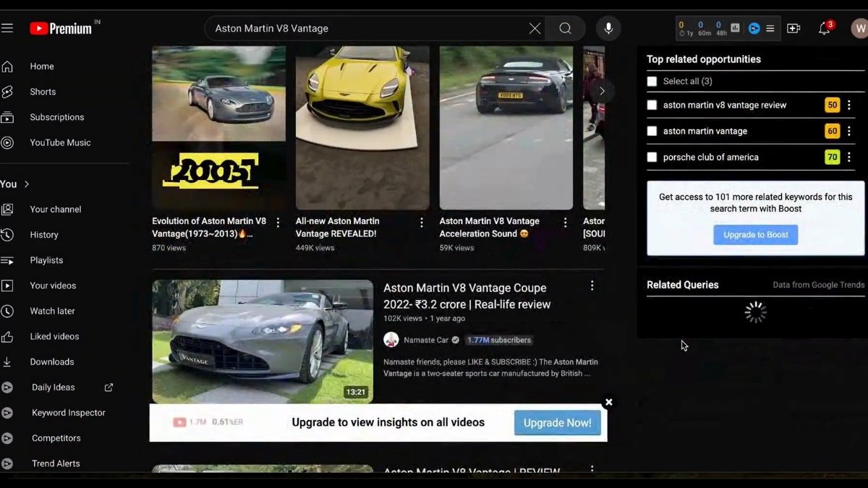Clear the search text with X icon
Screen dimensions: 868x488
coord(535,28)
